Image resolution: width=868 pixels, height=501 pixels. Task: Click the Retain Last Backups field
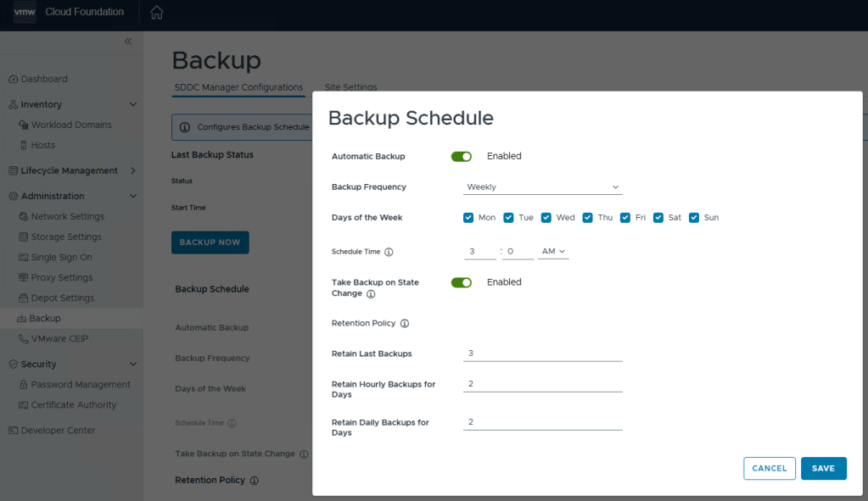click(542, 353)
